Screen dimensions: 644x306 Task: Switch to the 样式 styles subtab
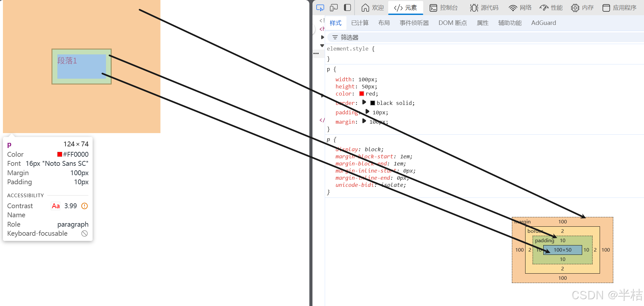(335, 23)
